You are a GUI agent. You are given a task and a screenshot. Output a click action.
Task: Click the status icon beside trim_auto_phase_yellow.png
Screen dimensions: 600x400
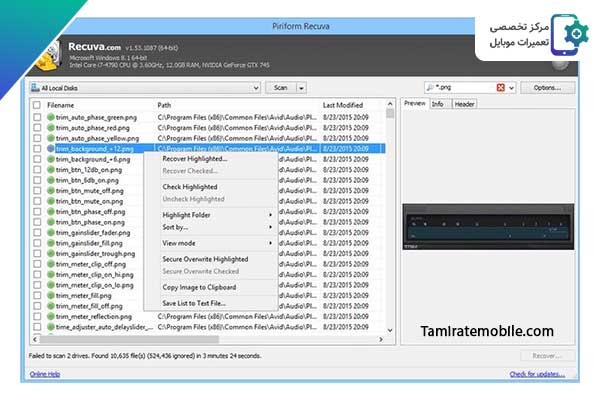[51, 138]
